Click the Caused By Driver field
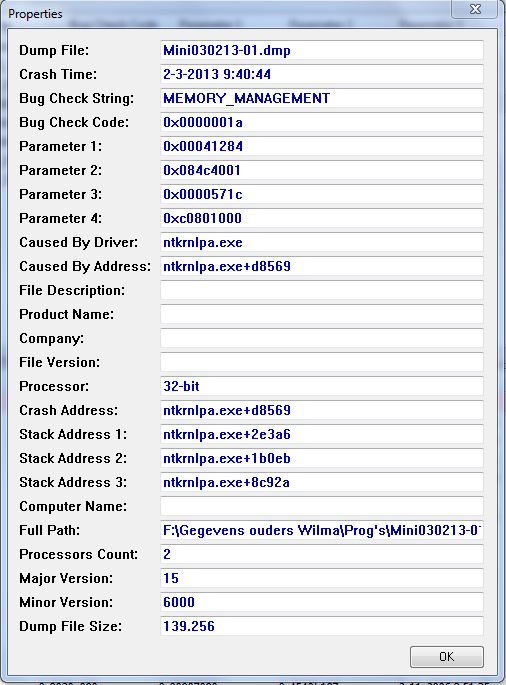506x685 pixels. click(x=322, y=242)
